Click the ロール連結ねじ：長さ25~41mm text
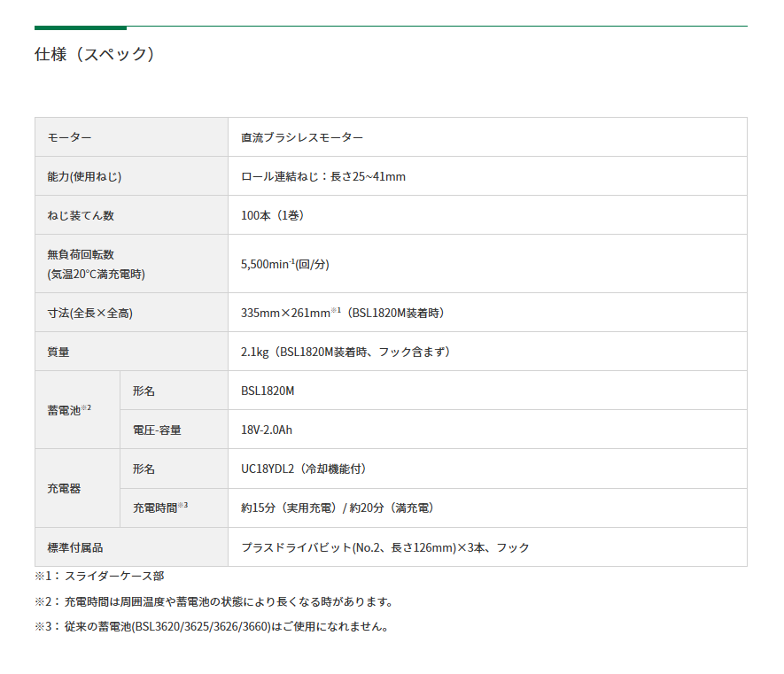Image resolution: width=784 pixels, height=674 pixels. point(322,176)
